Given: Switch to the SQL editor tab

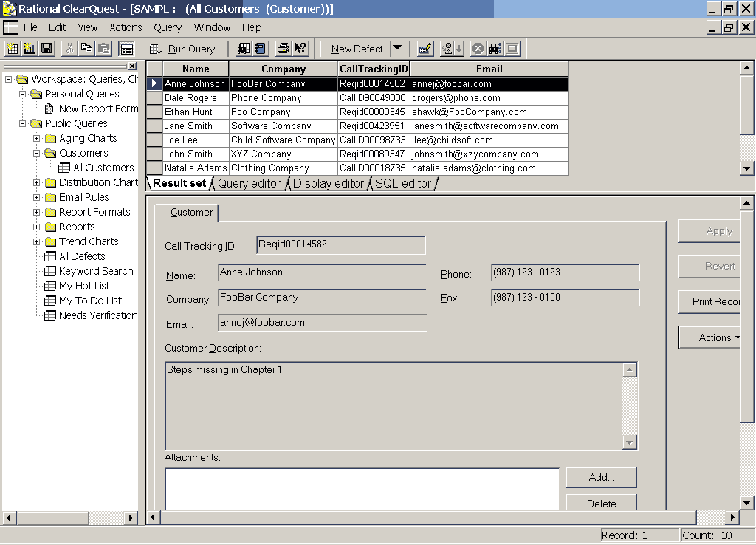Looking at the screenshot, I should (403, 183).
